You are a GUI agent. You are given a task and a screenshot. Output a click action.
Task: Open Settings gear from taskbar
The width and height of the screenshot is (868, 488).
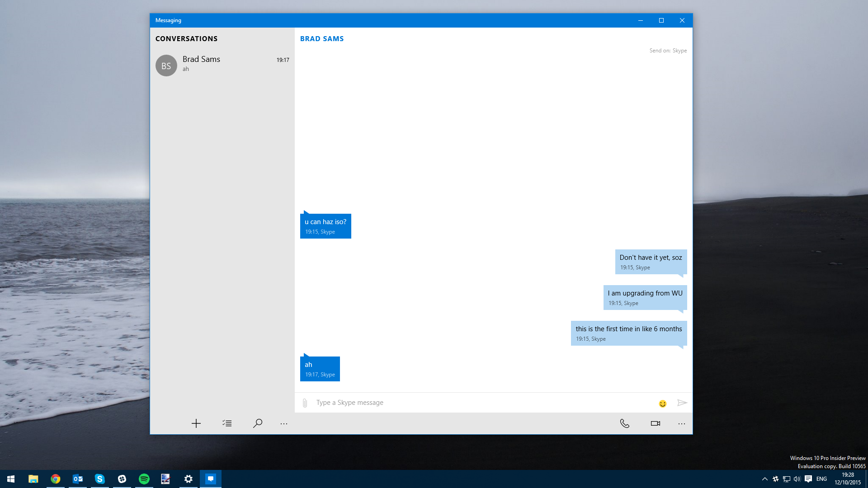[189, 479]
